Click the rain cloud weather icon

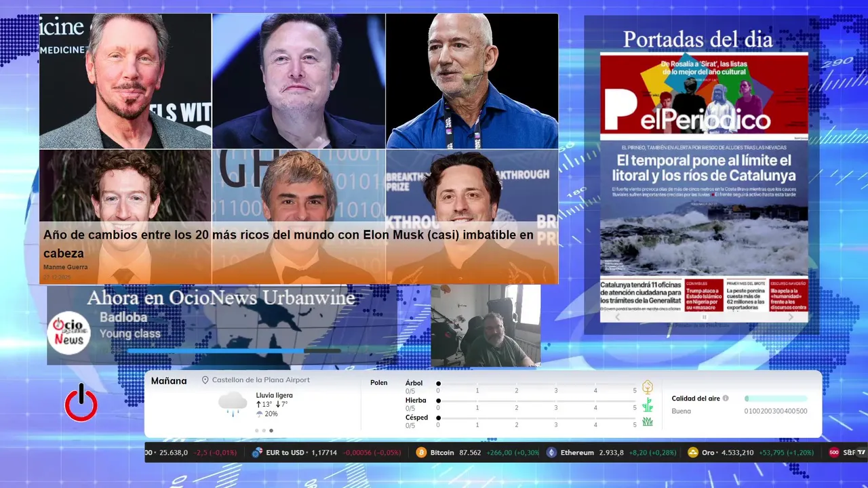coord(233,403)
